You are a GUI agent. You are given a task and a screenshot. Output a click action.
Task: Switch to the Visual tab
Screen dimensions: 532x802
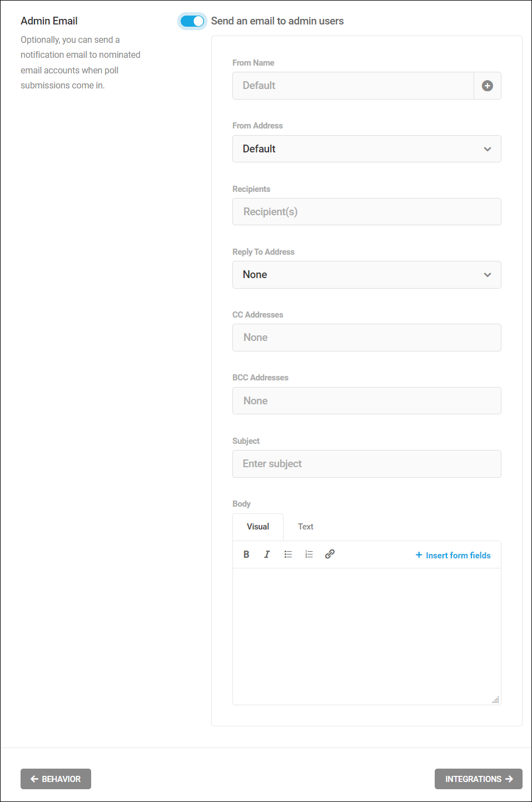click(258, 527)
